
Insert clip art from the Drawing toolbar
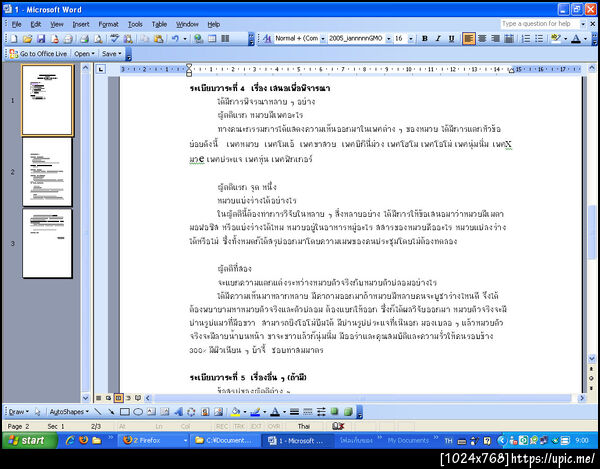point(205,412)
